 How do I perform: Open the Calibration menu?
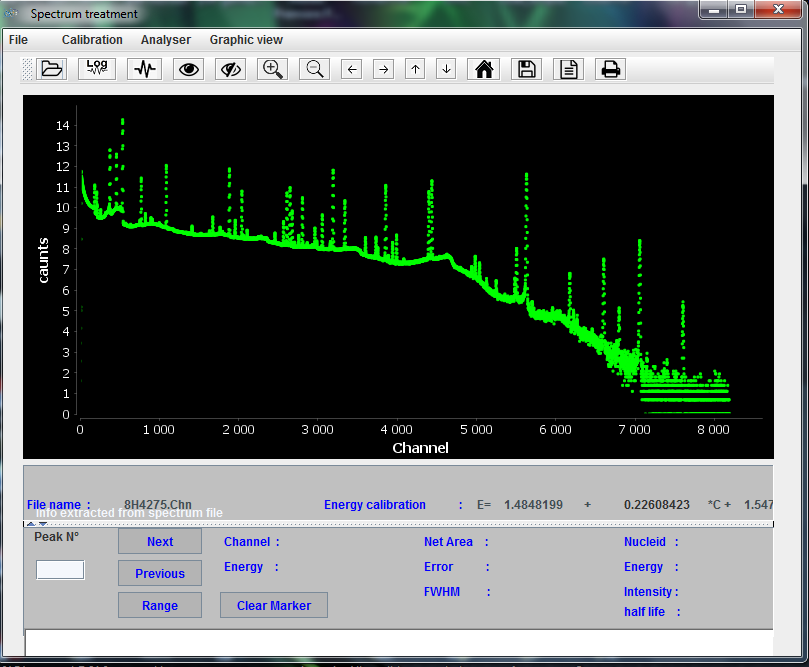[92, 40]
